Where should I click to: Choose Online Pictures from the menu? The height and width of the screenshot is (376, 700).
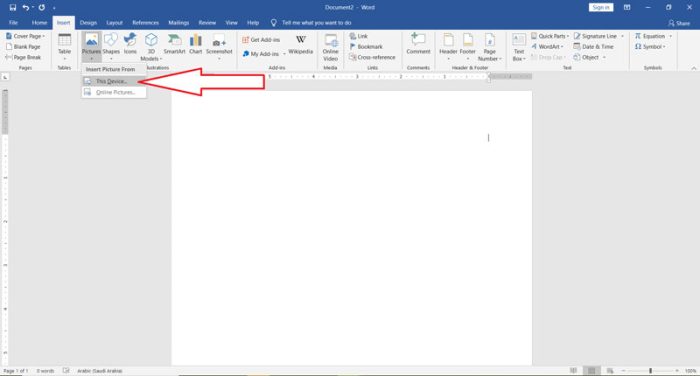[114, 92]
